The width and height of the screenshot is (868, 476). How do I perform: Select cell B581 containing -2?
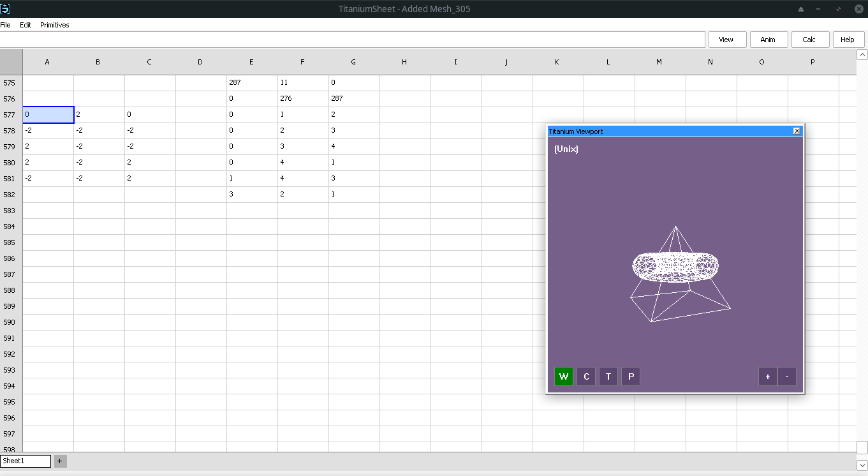point(99,179)
